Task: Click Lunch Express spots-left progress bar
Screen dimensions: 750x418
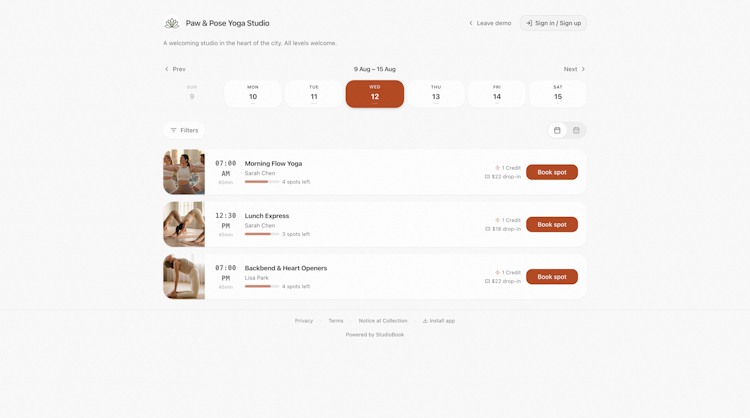Action: pos(262,234)
